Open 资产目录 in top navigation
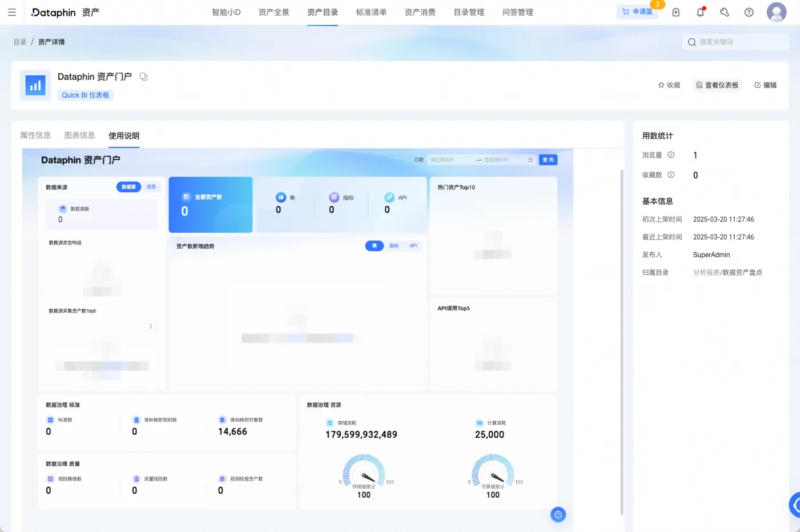The height and width of the screenshot is (532, 800). coord(322,12)
